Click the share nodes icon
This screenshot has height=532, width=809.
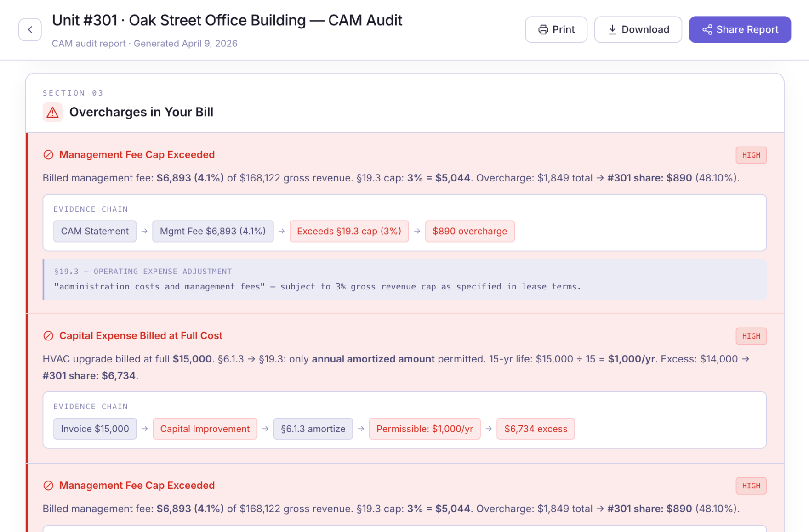pos(707,30)
